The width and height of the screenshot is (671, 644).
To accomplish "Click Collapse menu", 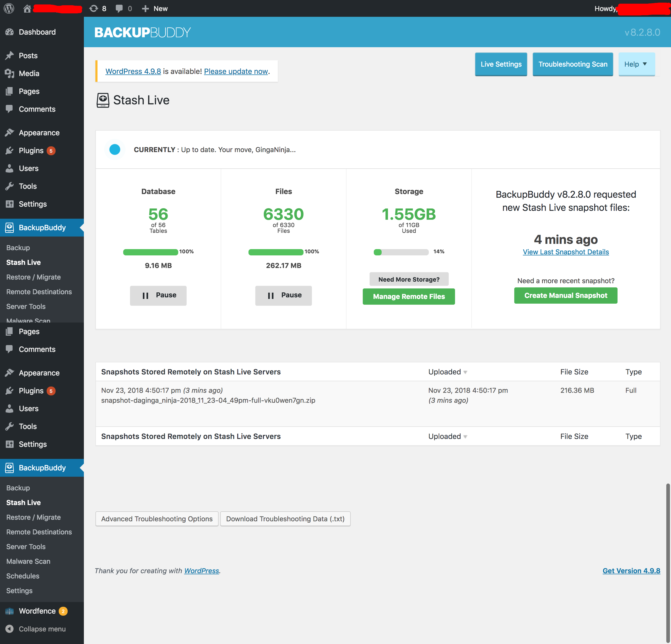I will pyautogui.click(x=42, y=629).
